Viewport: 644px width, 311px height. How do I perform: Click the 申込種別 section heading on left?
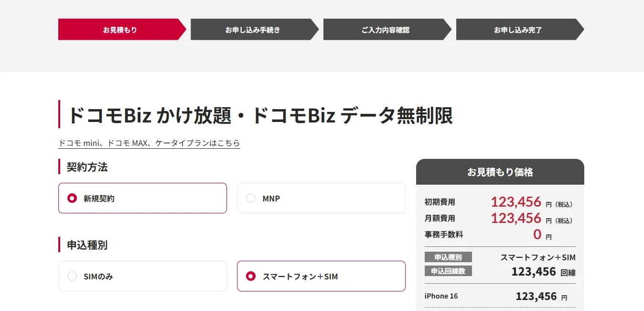tap(87, 245)
